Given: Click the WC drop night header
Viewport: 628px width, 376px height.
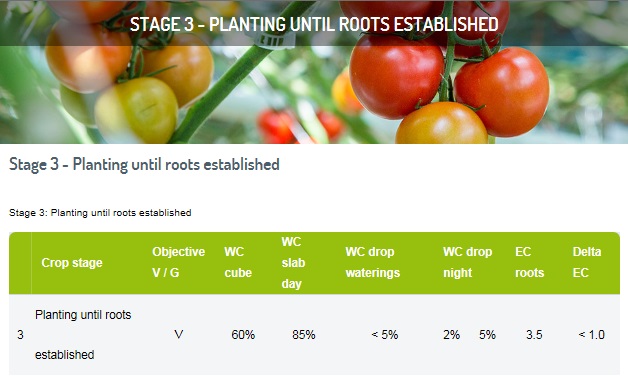Looking at the screenshot, I should pyautogui.click(x=467, y=262).
